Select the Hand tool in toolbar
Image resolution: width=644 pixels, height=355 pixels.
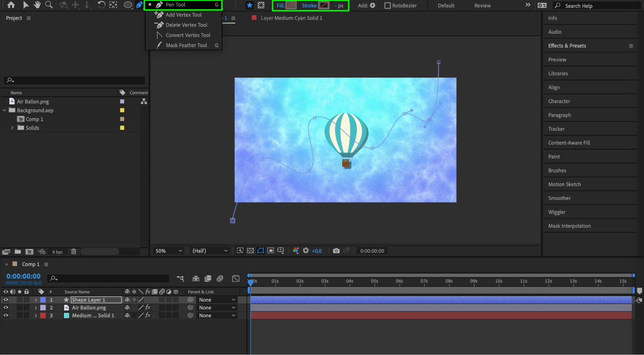tap(37, 5)
